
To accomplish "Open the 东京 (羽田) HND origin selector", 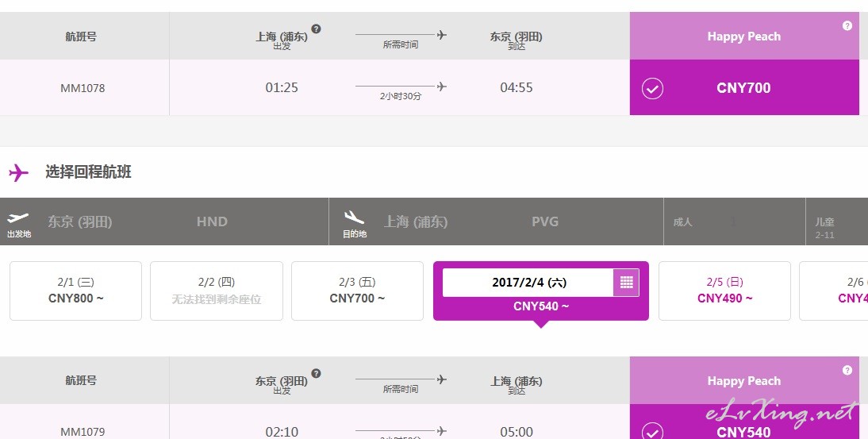I will [164, 221].
